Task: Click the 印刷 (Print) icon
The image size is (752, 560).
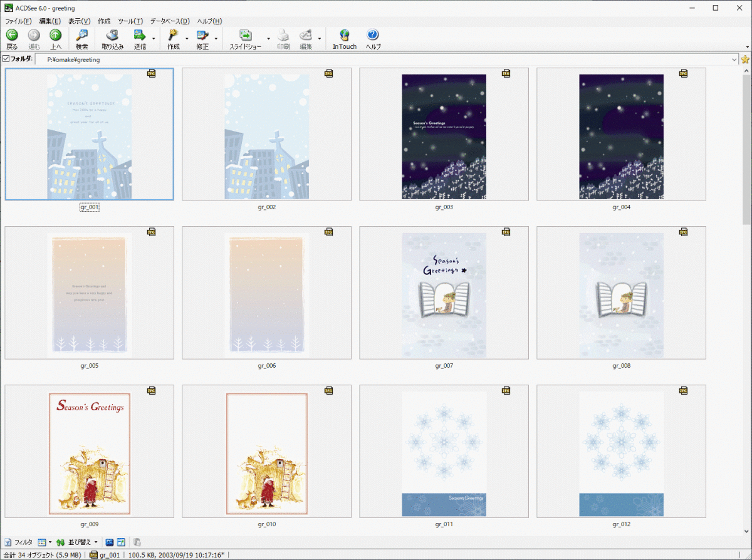Action: pyautogui.click(x=283, y=35)
